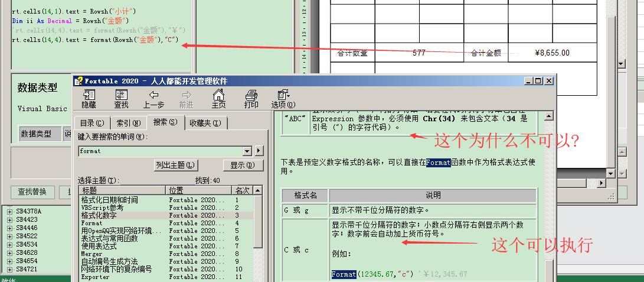Expand the SB4446 tree node
Viewport: 644px width, 282px height.
point(9,228)
